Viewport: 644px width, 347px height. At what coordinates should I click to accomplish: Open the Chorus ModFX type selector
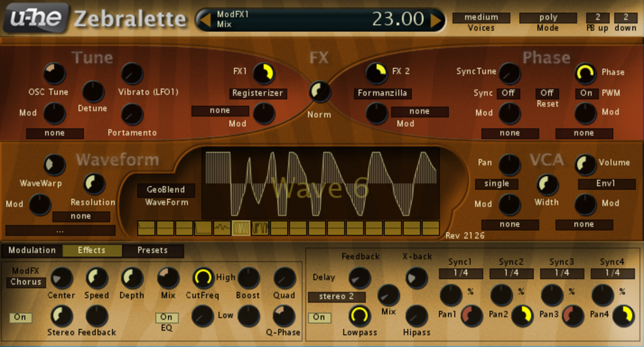[26, 282]
